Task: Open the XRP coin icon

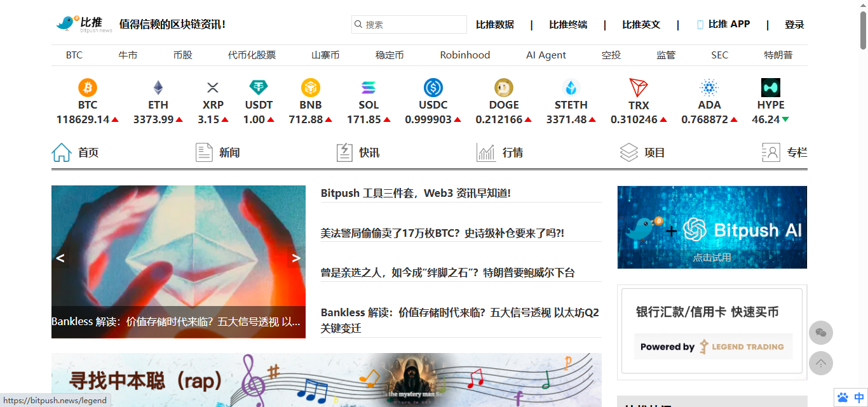Action: point(213,88)
